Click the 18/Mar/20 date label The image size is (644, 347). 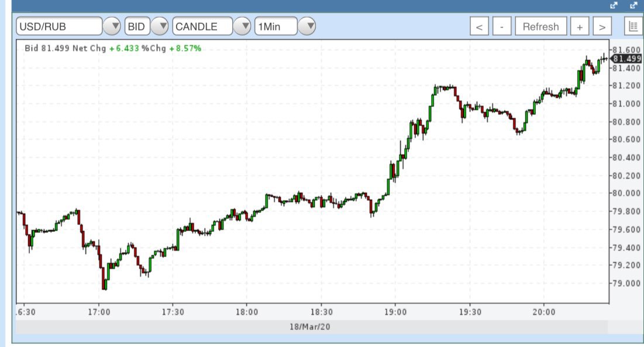(309, 327)
